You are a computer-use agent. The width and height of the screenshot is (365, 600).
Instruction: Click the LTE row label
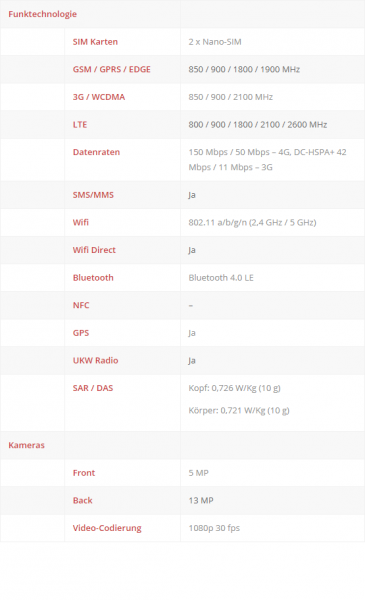coord(80,124)
